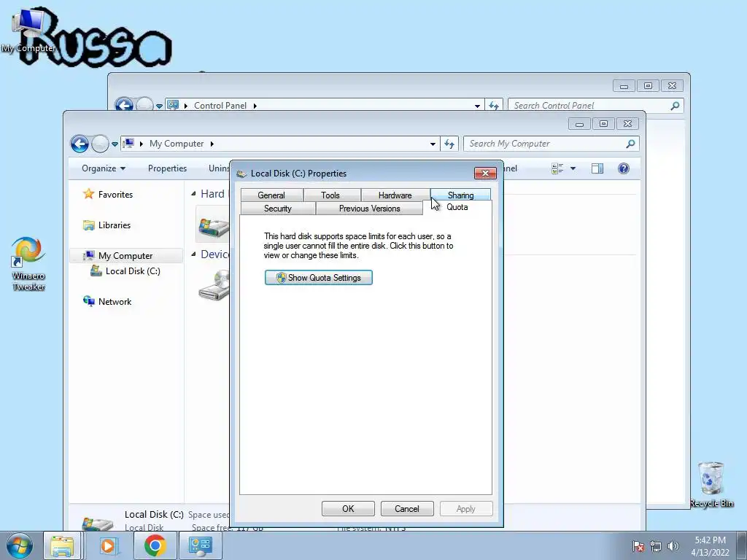The width and height of the screenshot is (747, 560).
Task: Select Libraries in navigation pane
Action: (x=107, y=225)
